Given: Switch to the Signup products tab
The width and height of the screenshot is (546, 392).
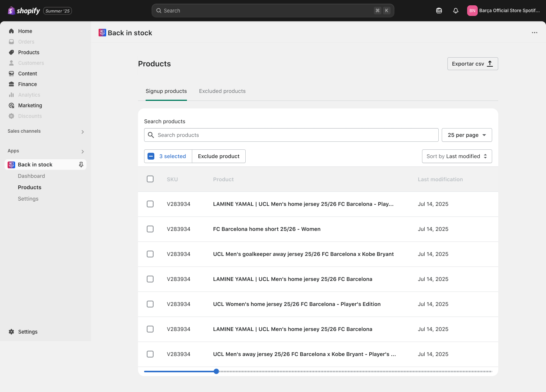Looking at the screenshot, I should (x=166, y=91).
